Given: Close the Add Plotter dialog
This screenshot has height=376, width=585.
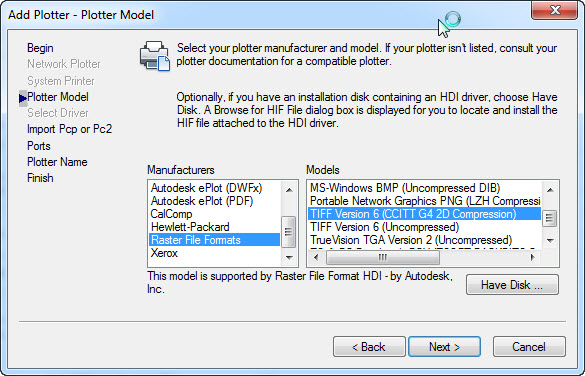Looking at the screenshot, I should pyautogui.click(x=554, y=10).
